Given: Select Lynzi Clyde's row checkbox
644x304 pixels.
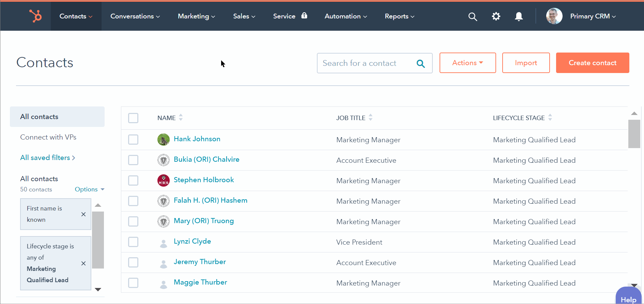Looking at the screenshot, I should [x=133, y=242].
